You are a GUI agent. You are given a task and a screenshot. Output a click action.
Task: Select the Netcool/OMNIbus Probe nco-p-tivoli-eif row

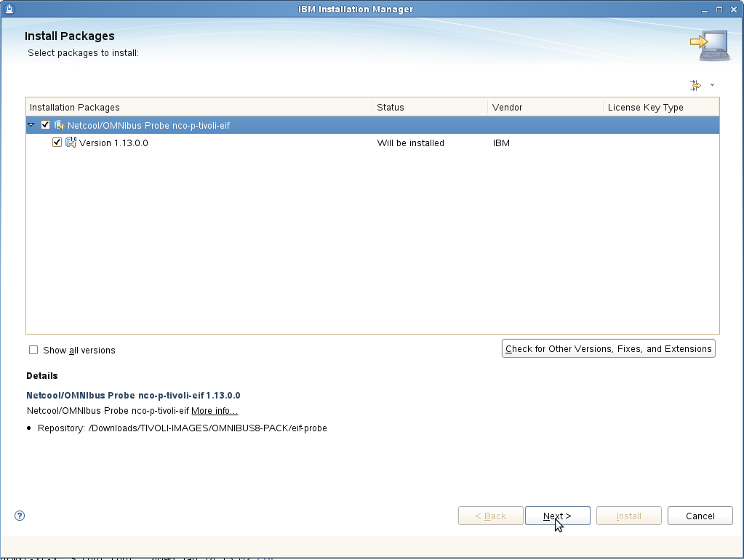[372, 125]
